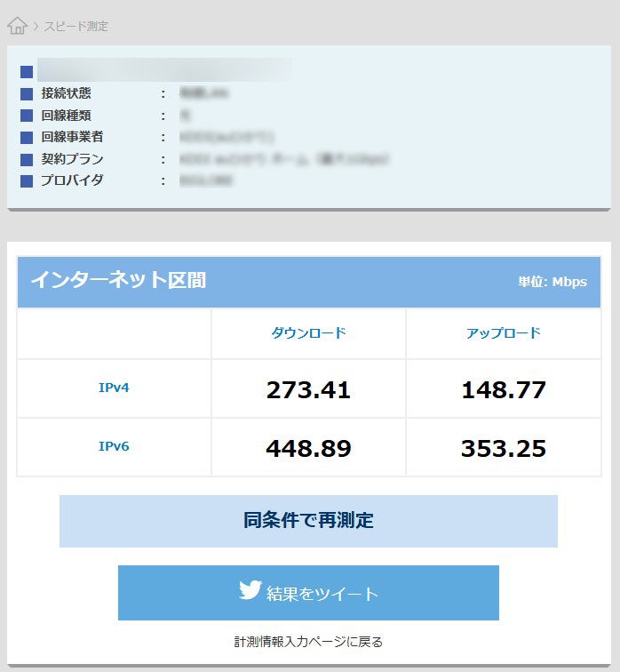Click the Twitter bird icon

tap(250, 590)
